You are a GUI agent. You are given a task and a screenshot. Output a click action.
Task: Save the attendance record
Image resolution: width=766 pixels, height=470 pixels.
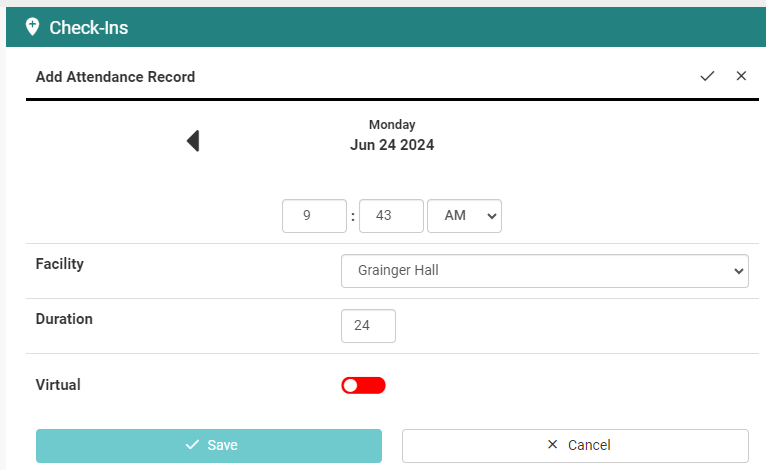pos(209,445)
